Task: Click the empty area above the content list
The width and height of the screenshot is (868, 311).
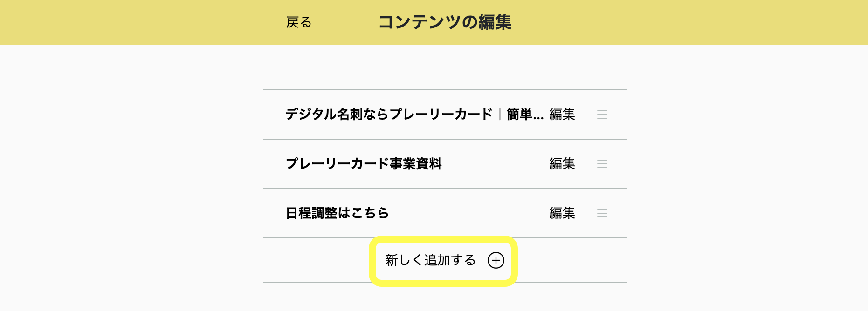Action: (443, 68)
